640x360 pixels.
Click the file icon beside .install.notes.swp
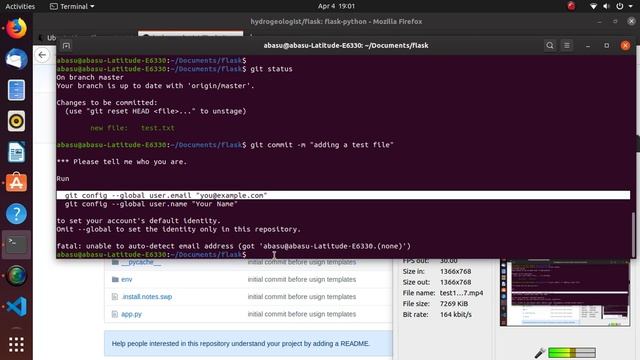pyautogui.click(x=115, y=297)
